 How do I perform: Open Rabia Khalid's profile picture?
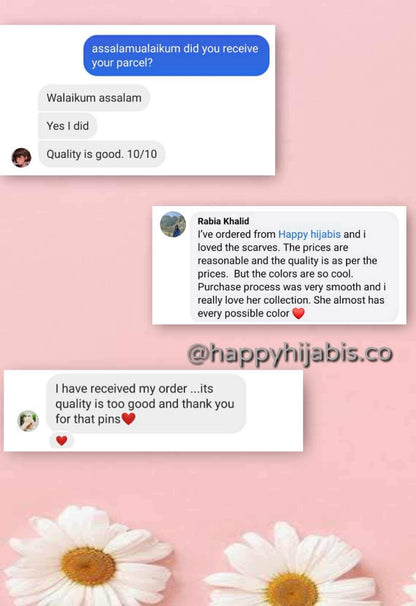click(x=173, y=224)
